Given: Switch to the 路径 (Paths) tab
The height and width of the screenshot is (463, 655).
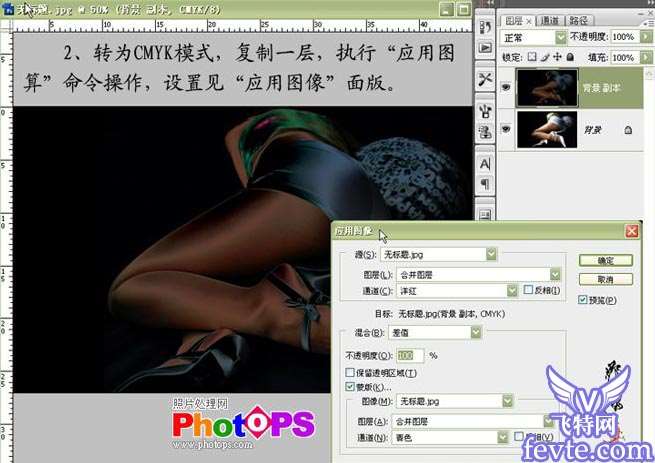Looking at the screenshot, I should (579, 19).
